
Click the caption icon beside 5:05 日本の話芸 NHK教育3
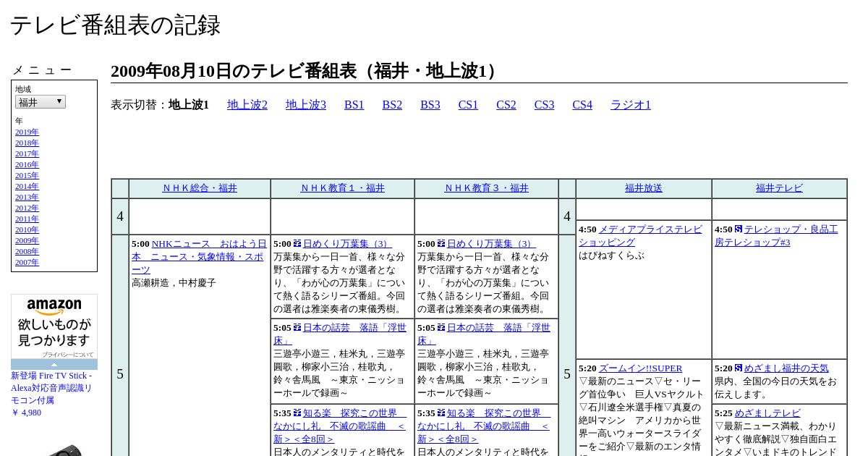tap(441, 328)
